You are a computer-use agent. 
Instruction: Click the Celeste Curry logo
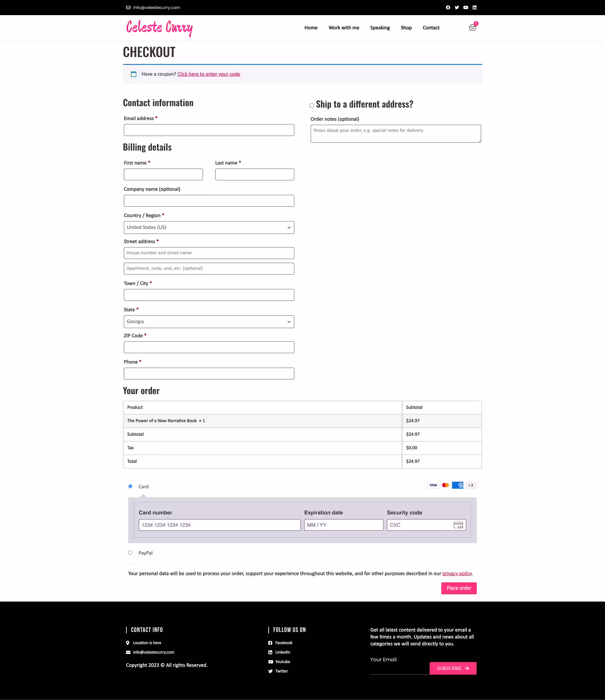click(x=159, y=28)
